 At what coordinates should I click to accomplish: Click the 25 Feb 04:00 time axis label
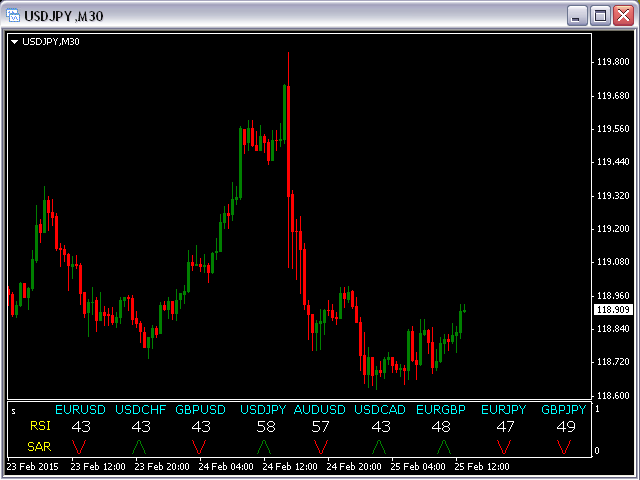click(418, 467)
